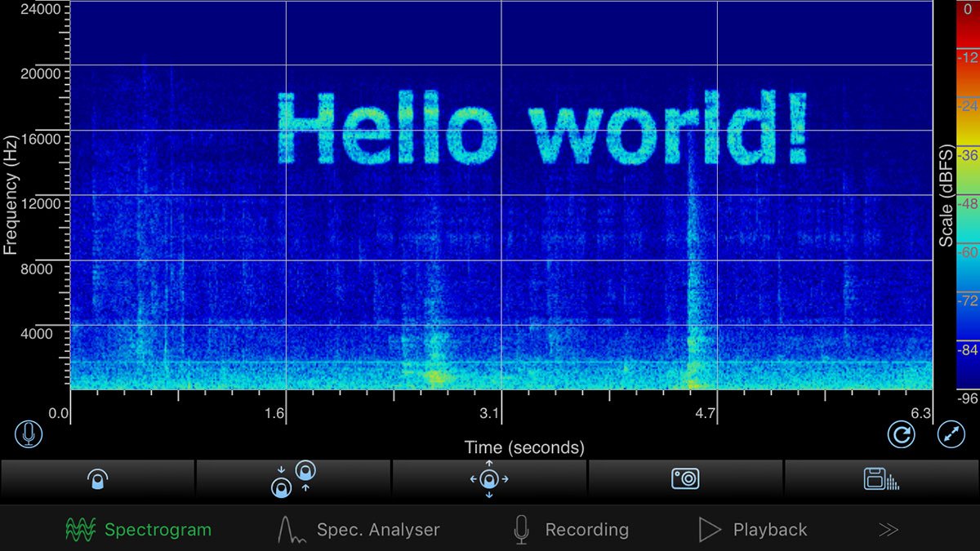
Task: Select the two-finger pinch gesture button
Action: [x=293, y=479]
